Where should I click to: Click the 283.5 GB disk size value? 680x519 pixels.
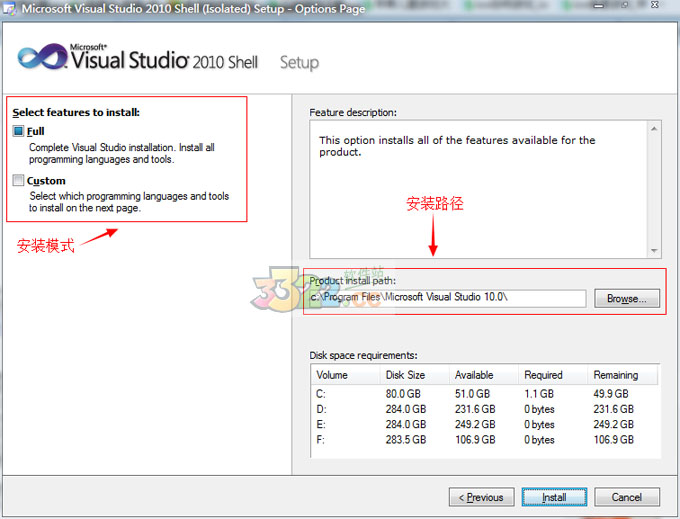point(406,439)
